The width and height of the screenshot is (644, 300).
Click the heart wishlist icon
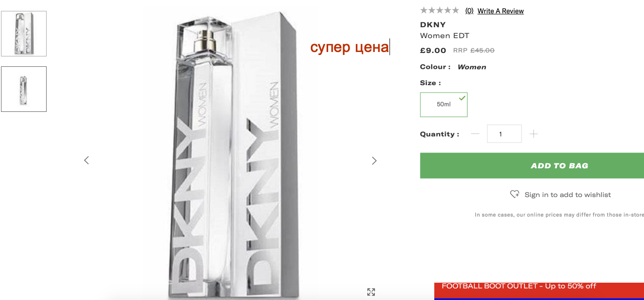[x=515, y=194]
